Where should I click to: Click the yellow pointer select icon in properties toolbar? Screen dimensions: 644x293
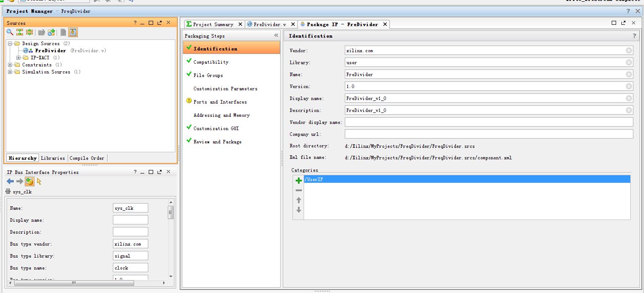(39, 181)
